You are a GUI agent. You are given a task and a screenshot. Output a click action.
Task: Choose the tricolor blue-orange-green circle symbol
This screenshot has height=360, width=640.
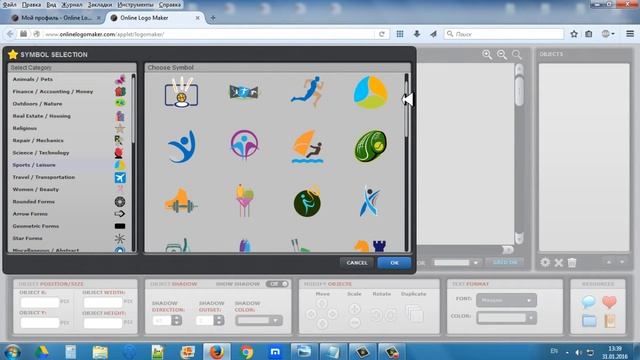(370, 93)
